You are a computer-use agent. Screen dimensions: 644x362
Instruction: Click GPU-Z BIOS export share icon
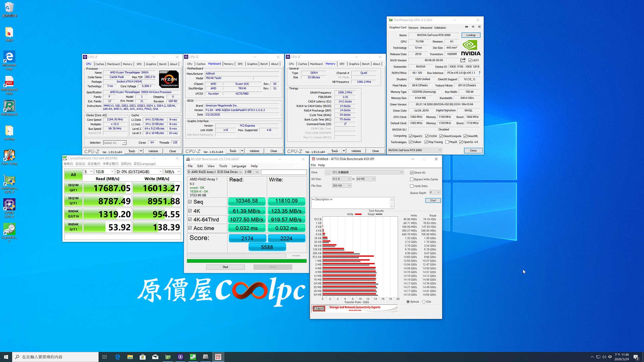(x=463, y=60)
